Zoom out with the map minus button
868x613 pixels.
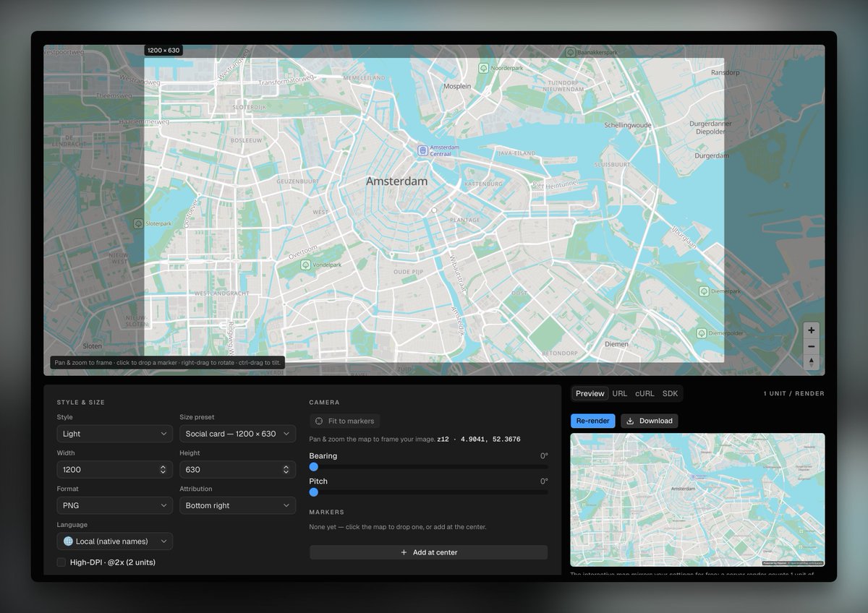(812, 346)
